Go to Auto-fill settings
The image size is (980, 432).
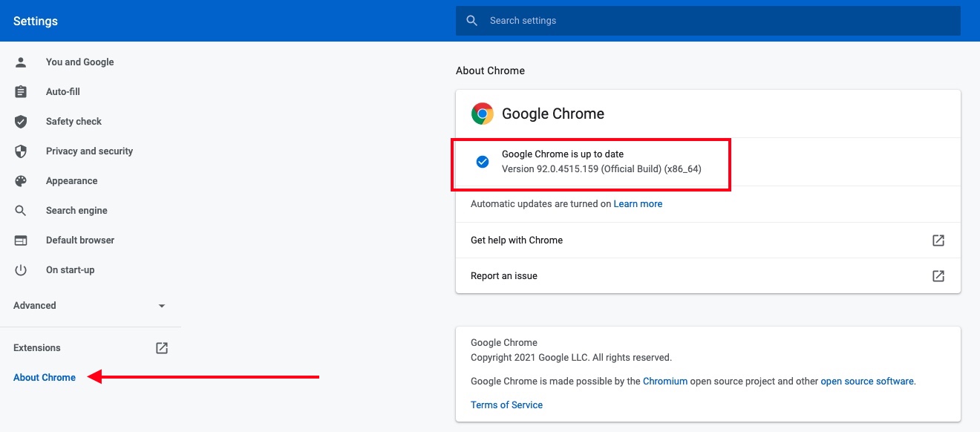pyautogui.click(x=63, y=92)
